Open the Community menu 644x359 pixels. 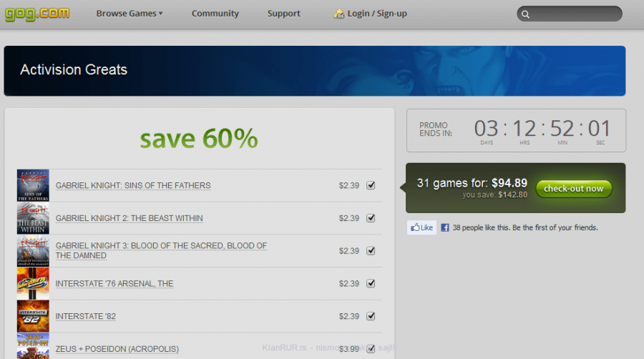215,14
